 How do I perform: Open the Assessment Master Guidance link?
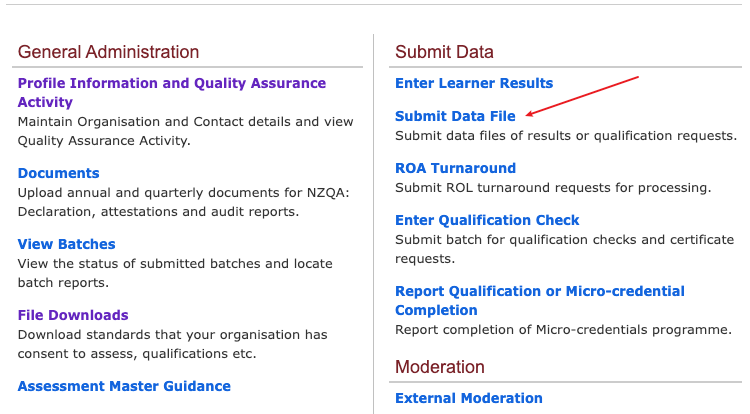pyautogui.click(x=124, y=386)
